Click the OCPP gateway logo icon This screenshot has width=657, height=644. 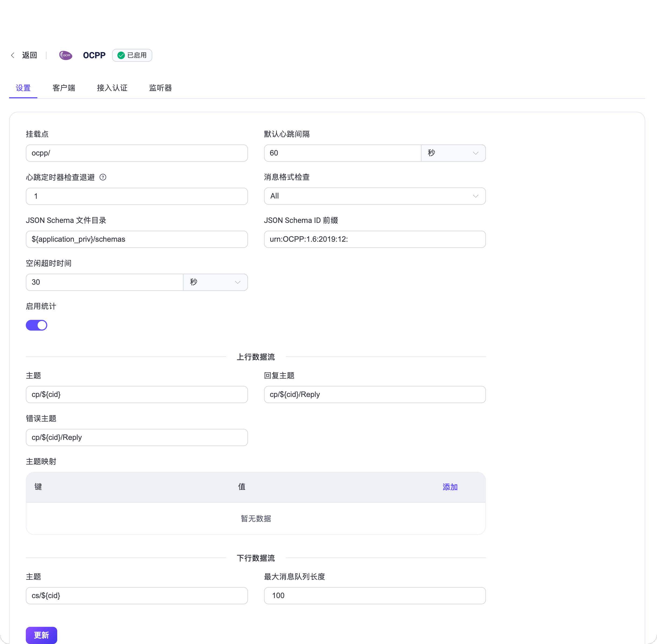tap(66, 55)
